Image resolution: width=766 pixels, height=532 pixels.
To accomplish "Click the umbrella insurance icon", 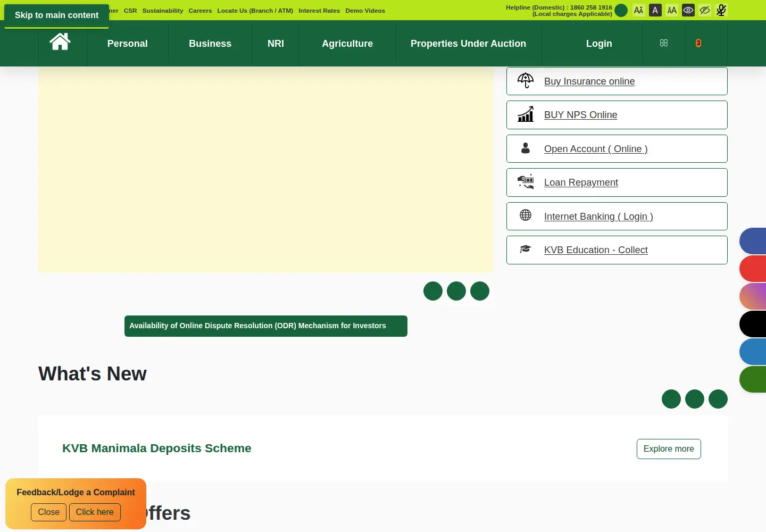I will [x=526, y=81].
